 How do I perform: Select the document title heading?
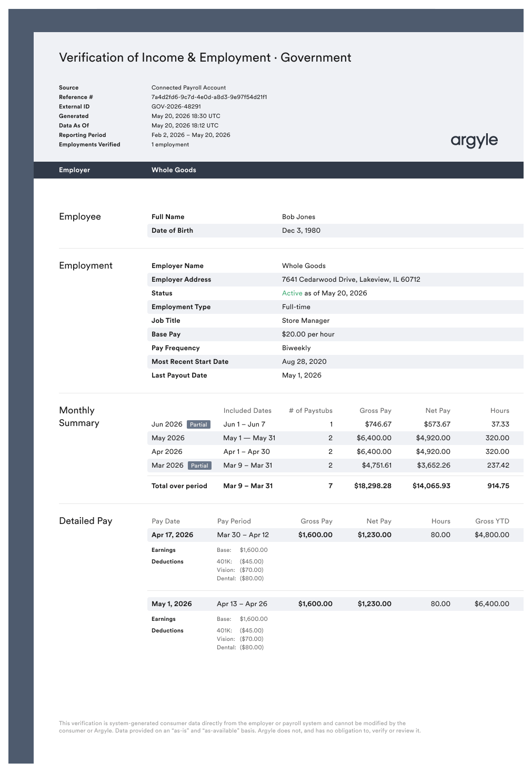(205, 57)
